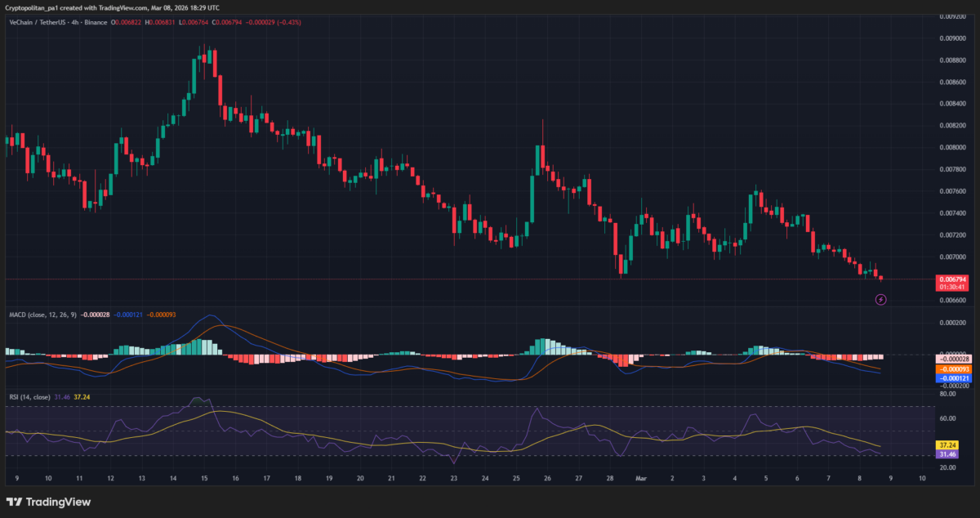The width and height of the screenshot is (980, 518).
Task: Click the TradingView logo
Action: [47, 502]
